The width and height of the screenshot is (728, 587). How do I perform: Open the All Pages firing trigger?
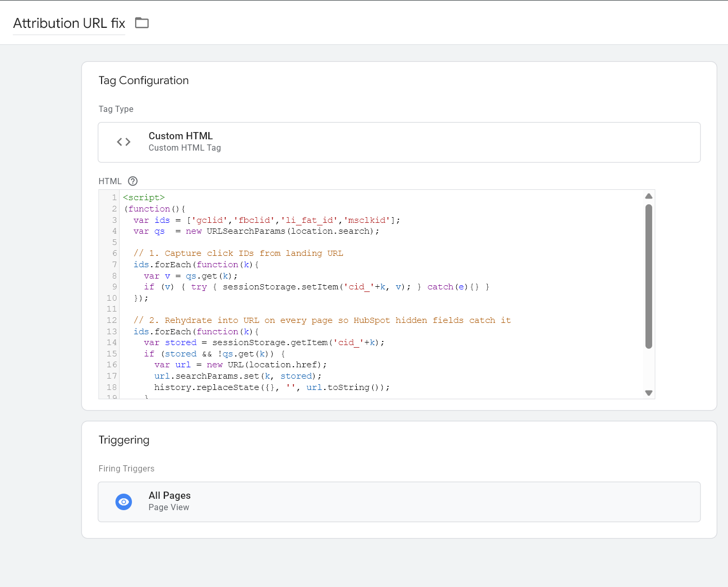[x=399, y=502]
